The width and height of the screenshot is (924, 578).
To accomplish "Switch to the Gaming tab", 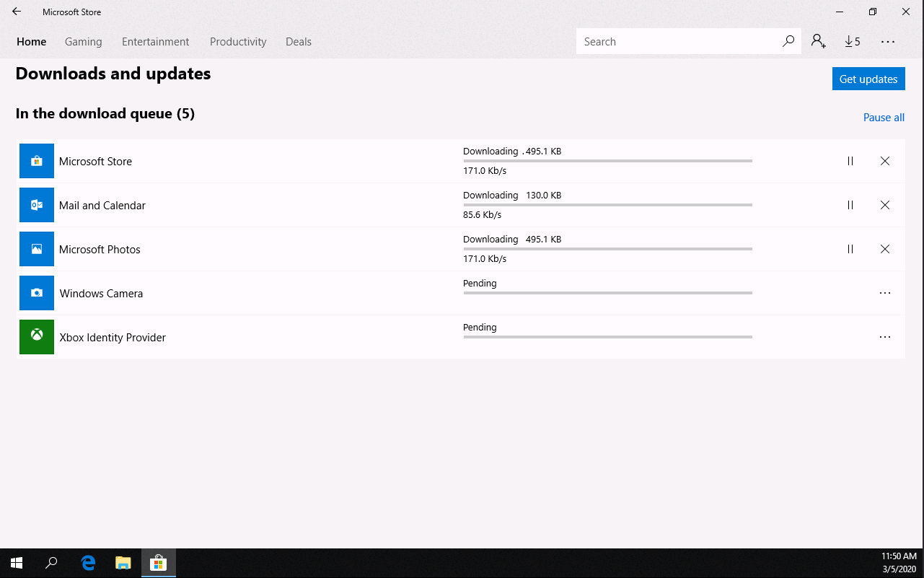I will pos(83,41).
